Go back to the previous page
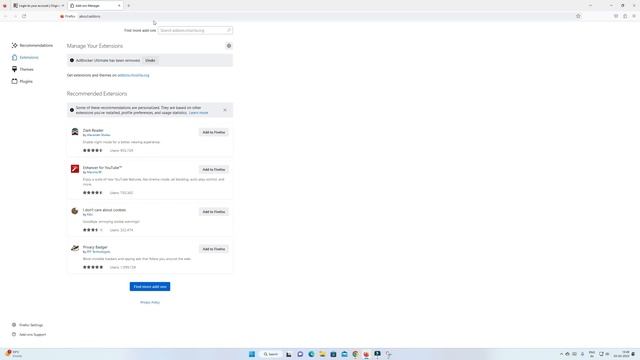 6,16
